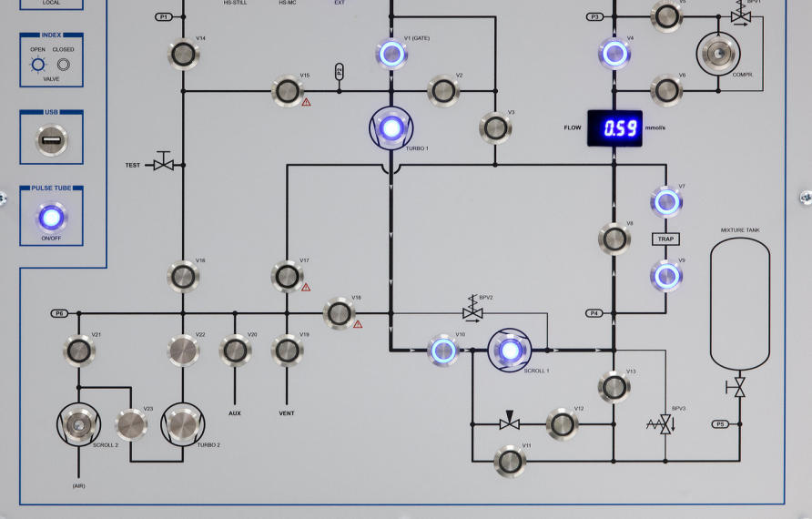812x519 pixels.
Task: Click the MIXTURE TANK outlet valve symbol
Action: pos(737,387)
